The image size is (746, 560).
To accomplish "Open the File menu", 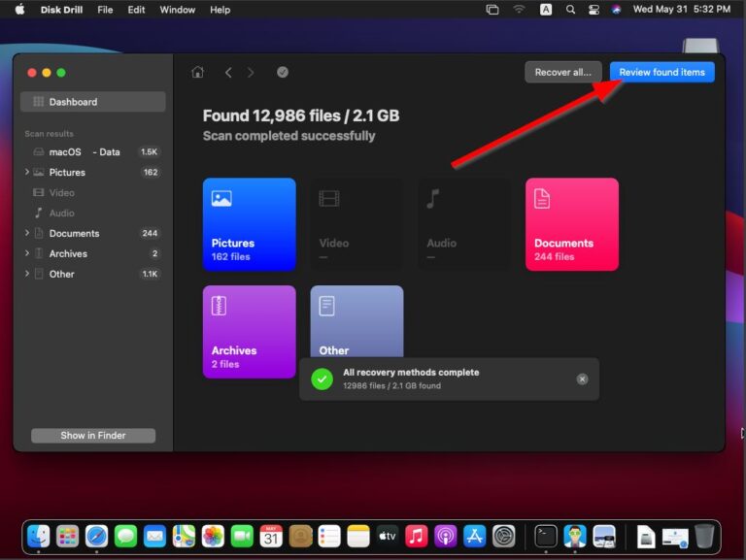I will (105, 10).
